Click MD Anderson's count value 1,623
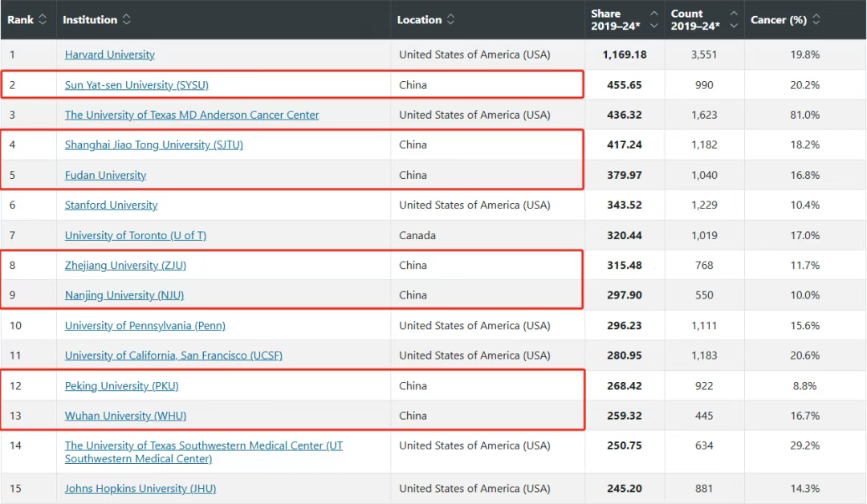 [x=704, y=115]
